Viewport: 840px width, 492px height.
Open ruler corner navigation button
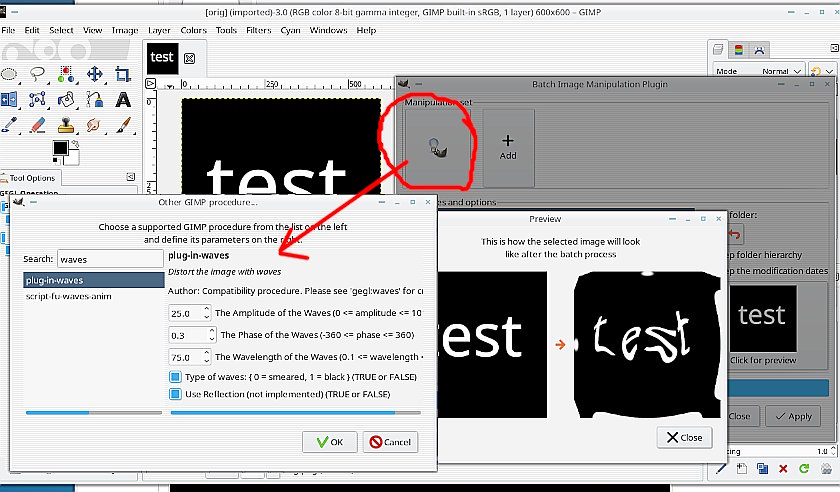pos(151,84)
